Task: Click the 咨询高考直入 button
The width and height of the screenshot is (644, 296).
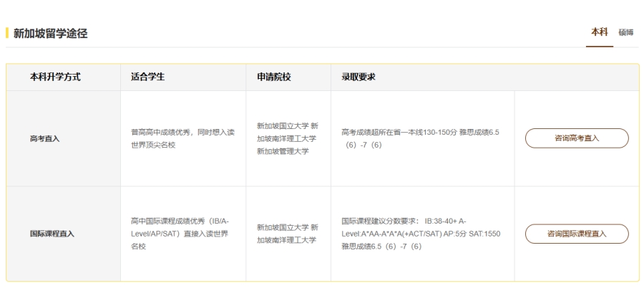Action: (x=577, y=138)
